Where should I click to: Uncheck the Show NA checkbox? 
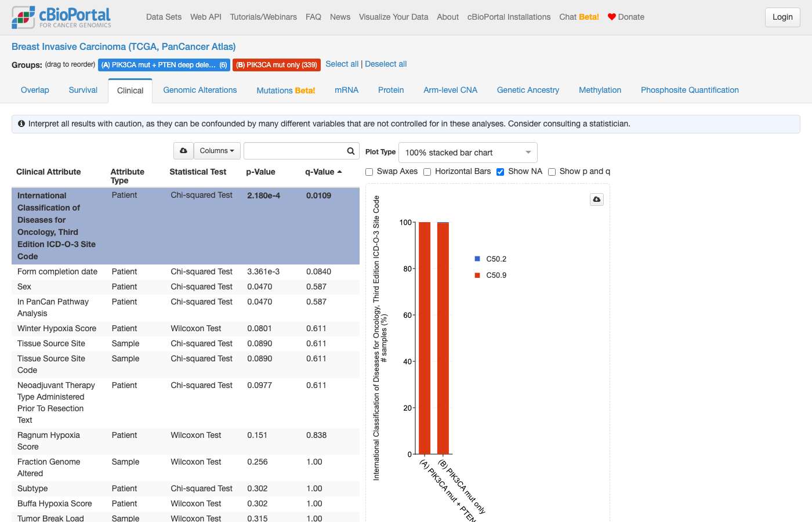pyautogui.click(x=500, y=172)
